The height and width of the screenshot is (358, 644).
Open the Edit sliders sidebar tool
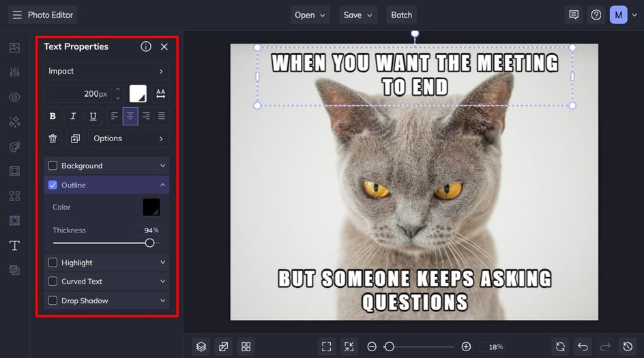point(14,72)
